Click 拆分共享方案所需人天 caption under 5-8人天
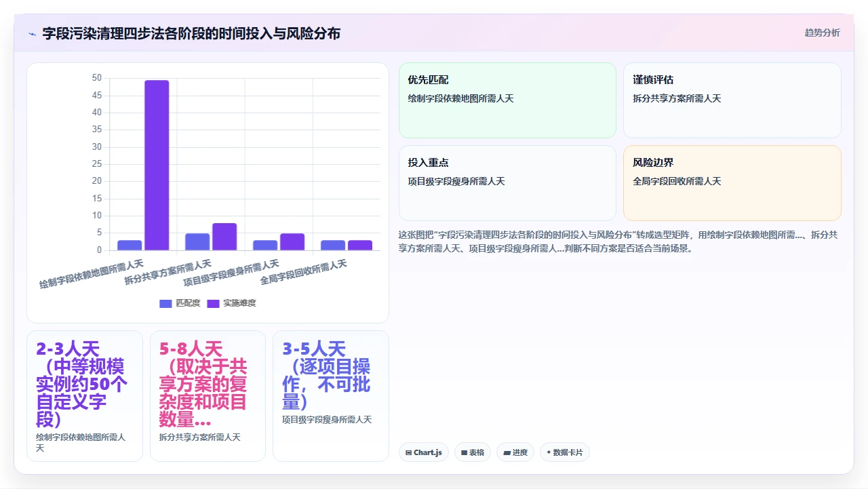868x489 pixels. pos(200,437)
